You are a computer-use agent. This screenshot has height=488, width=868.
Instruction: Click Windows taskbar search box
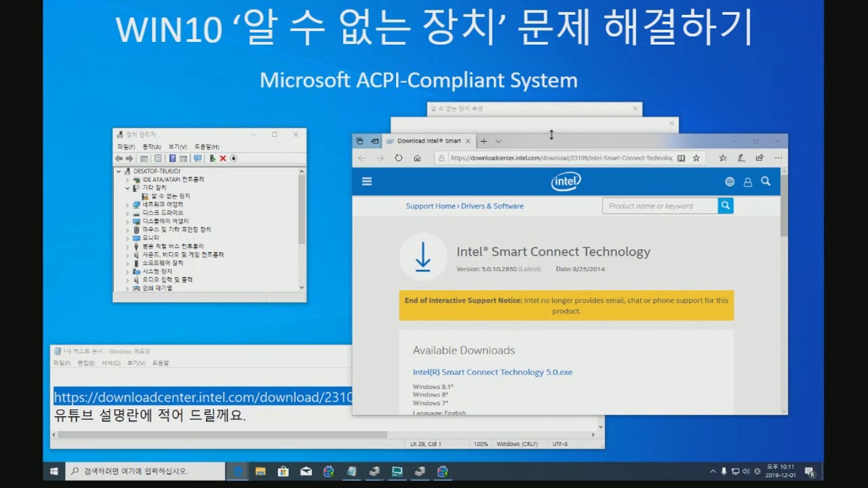point(145,471)
